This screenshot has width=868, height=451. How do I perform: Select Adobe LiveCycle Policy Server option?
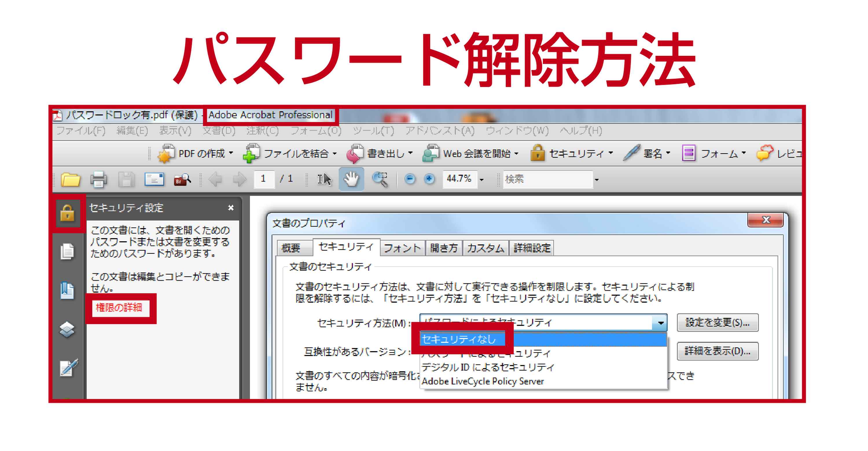tap(543, 382)
